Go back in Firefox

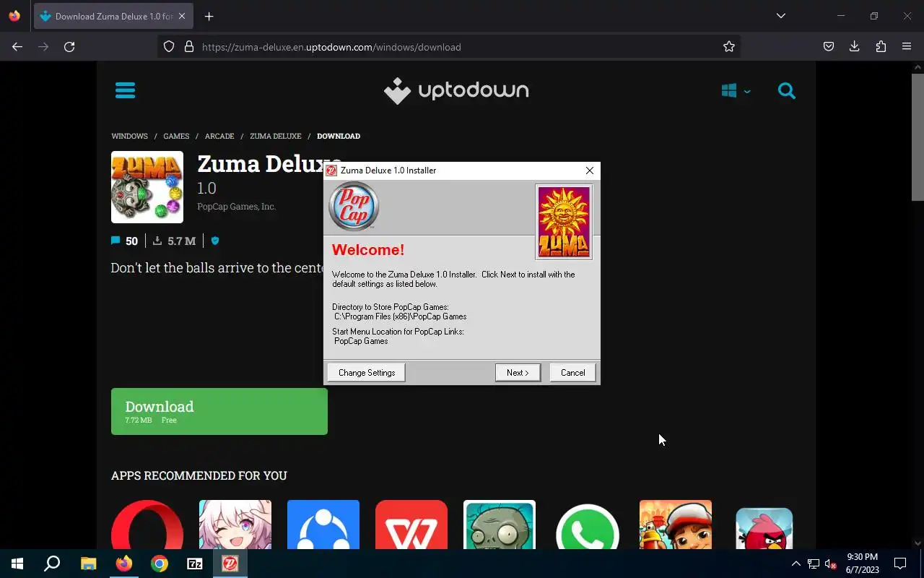pos(17,47)
